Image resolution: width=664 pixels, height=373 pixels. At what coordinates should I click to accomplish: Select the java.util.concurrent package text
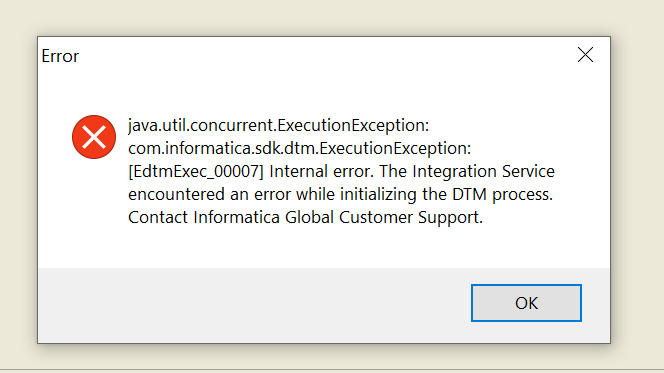click(202, 125)
